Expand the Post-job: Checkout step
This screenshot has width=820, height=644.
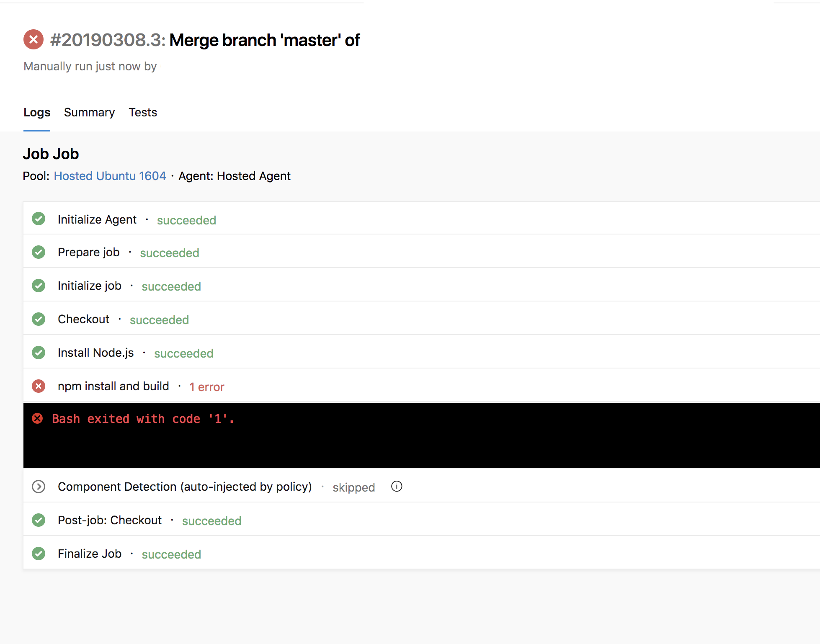(x=110, y=520)
